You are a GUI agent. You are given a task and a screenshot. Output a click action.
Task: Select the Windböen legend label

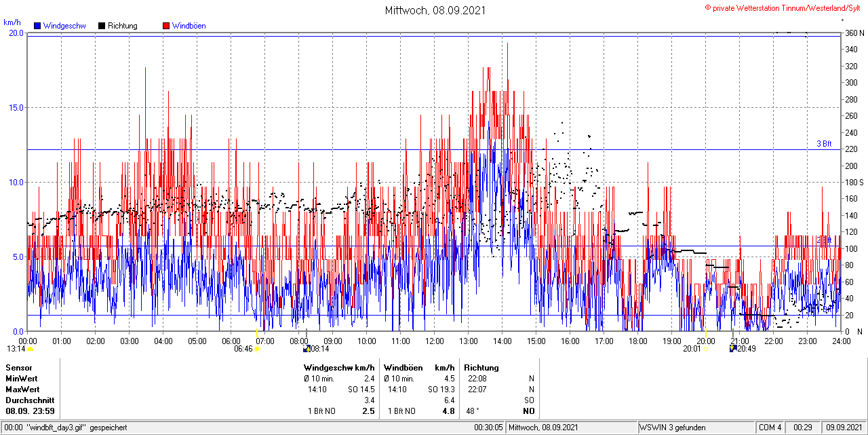pyautogui.click(x=189, y=26)
